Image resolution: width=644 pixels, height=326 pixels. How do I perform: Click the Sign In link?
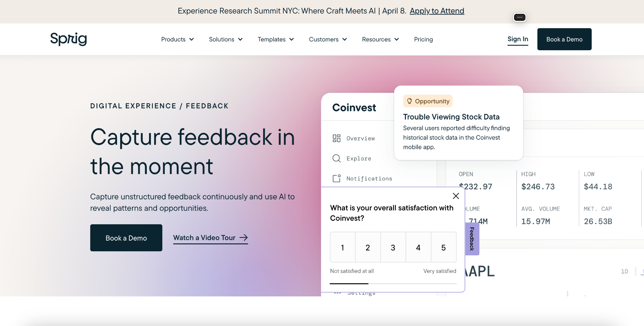click(518, 39)
